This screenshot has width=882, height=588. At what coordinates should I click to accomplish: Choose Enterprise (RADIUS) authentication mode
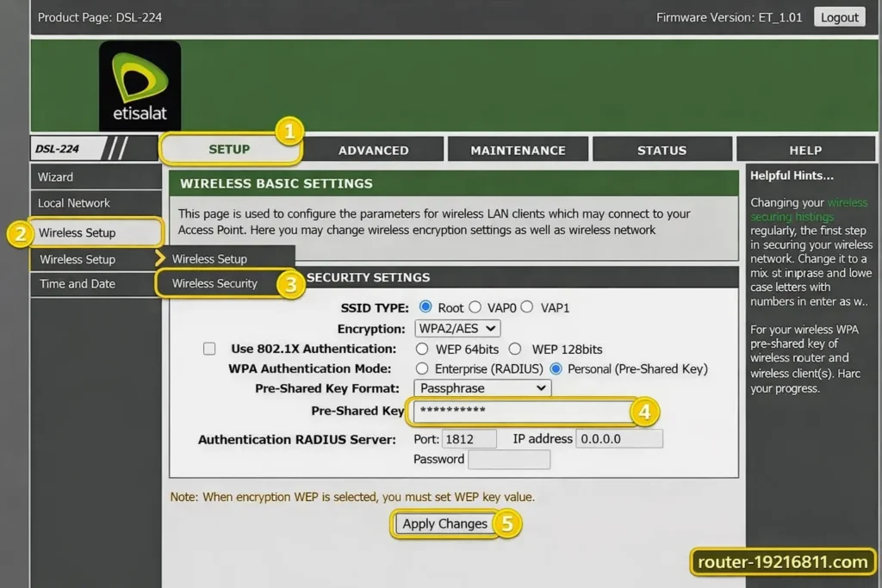(422, 368)
